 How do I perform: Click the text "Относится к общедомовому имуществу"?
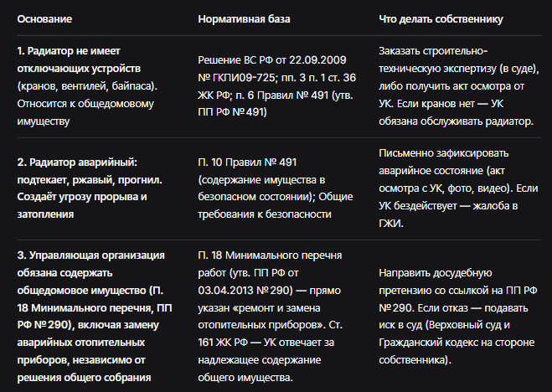point(85,112)
